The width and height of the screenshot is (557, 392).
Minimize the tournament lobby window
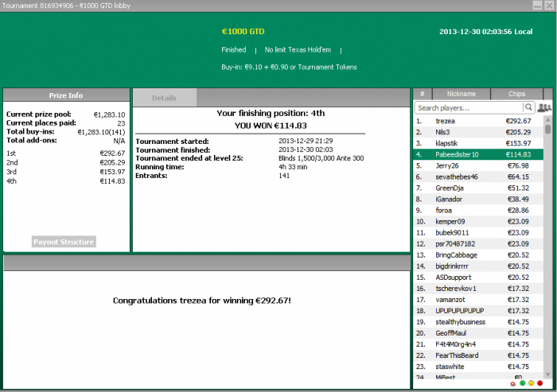pos(536,4)
